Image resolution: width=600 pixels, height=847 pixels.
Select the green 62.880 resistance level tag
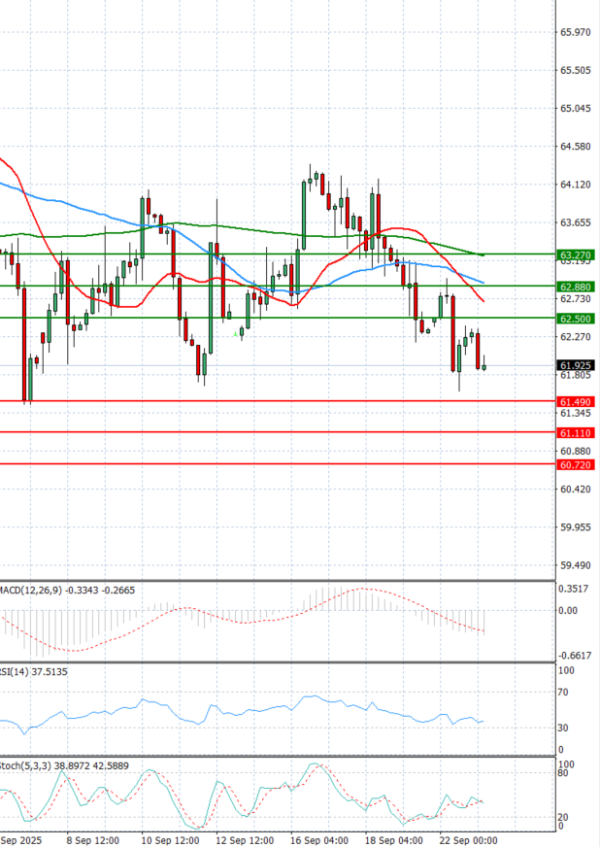pos(576,287)
